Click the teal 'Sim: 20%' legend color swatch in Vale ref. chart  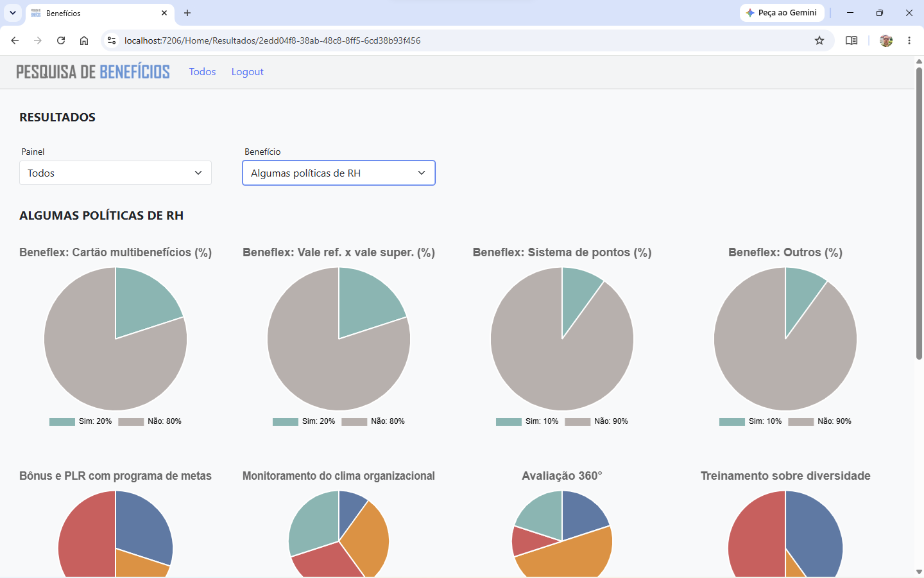(x=286, y=422)
